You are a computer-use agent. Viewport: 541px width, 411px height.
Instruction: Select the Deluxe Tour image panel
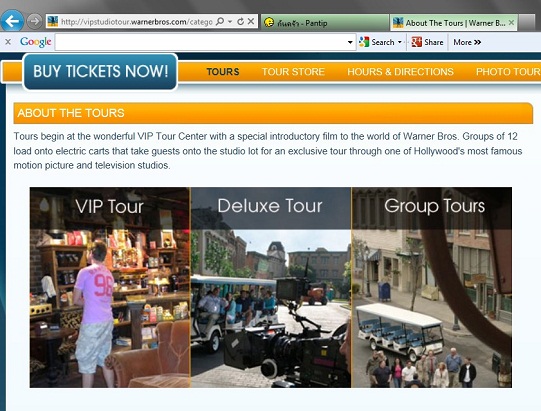(271, 287)
